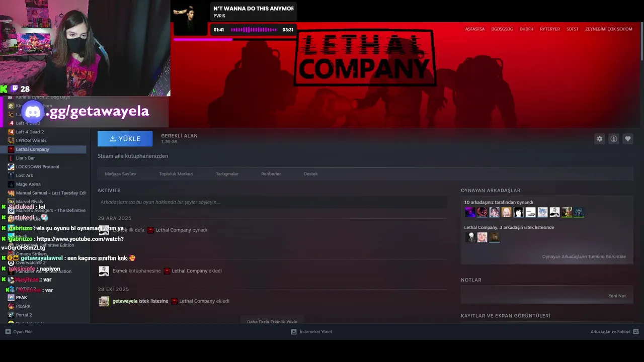The height and width of the screenshot is (362, 644).
Task: Click the plus icon beside Oyun Ekle
Action: coord(8,332)
